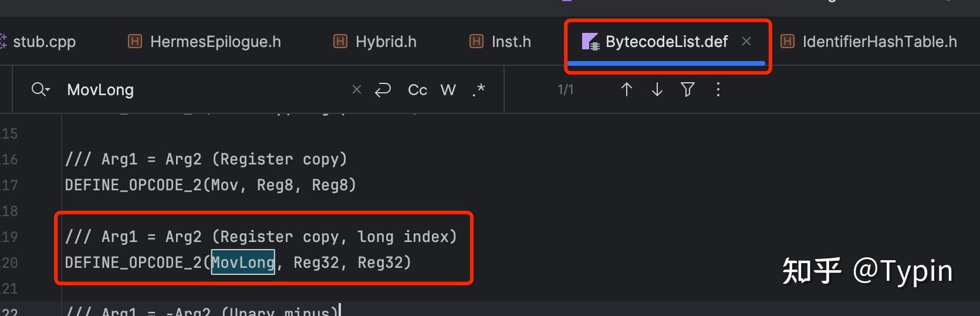980x316 pixels.
Task: Select the BytecodeList.def tab
Action: click(666, 42)
